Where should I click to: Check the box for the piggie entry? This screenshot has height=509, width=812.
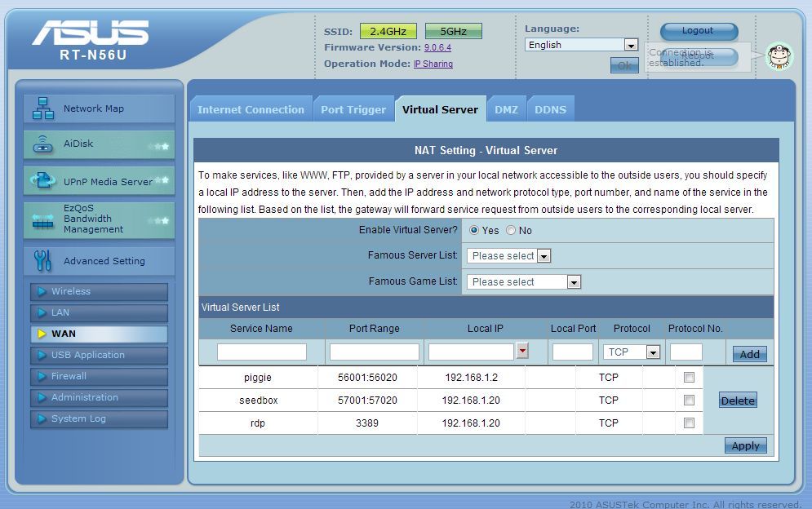point(689,378)
